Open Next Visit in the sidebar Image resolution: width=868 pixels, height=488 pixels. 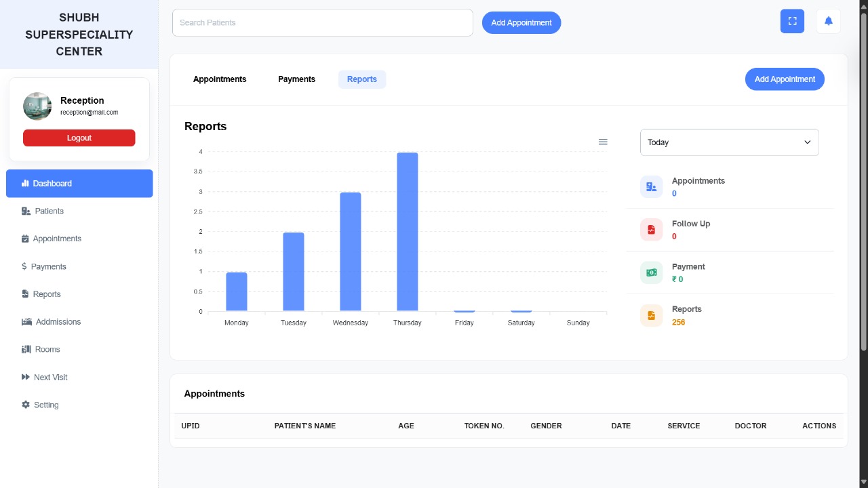[79, 378]
